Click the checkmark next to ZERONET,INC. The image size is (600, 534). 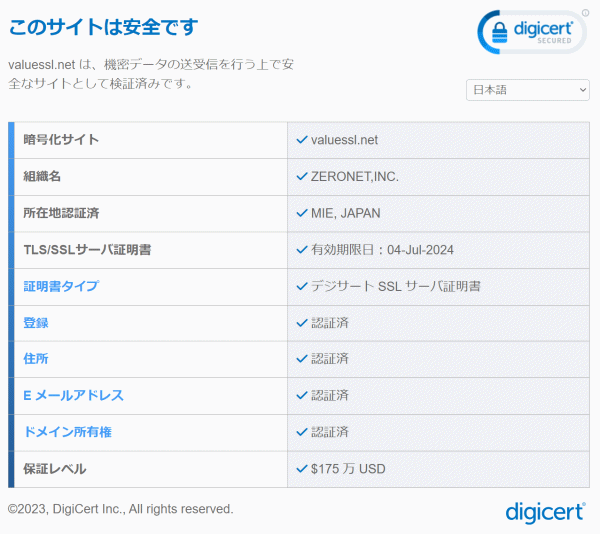(302, 176)
